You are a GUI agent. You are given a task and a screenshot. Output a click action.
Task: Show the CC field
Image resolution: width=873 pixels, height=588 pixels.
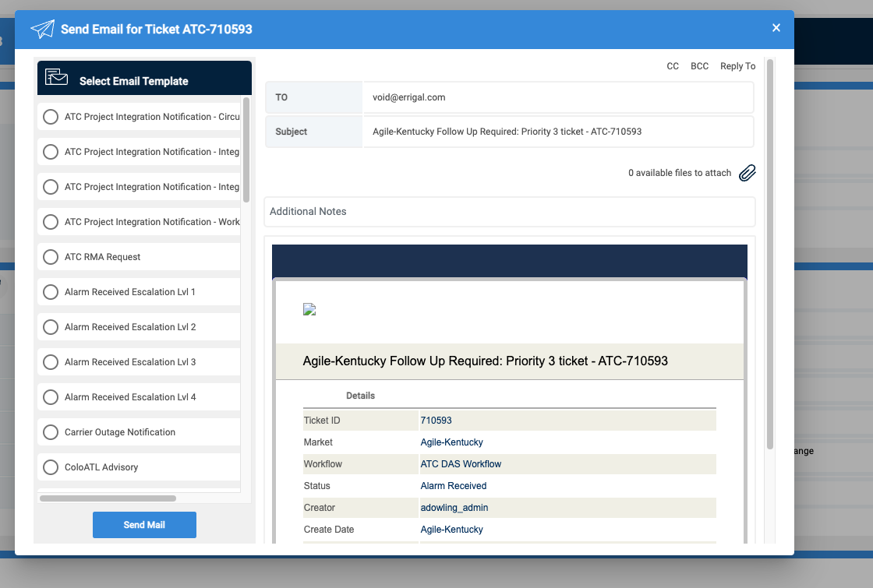coord(672,66)
